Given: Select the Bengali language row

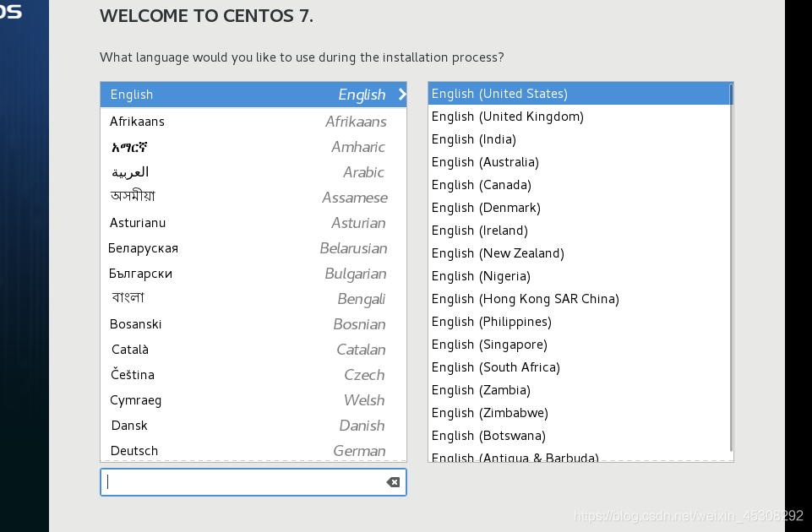Looking at the screenshot, I should click(x=253, y=299).
